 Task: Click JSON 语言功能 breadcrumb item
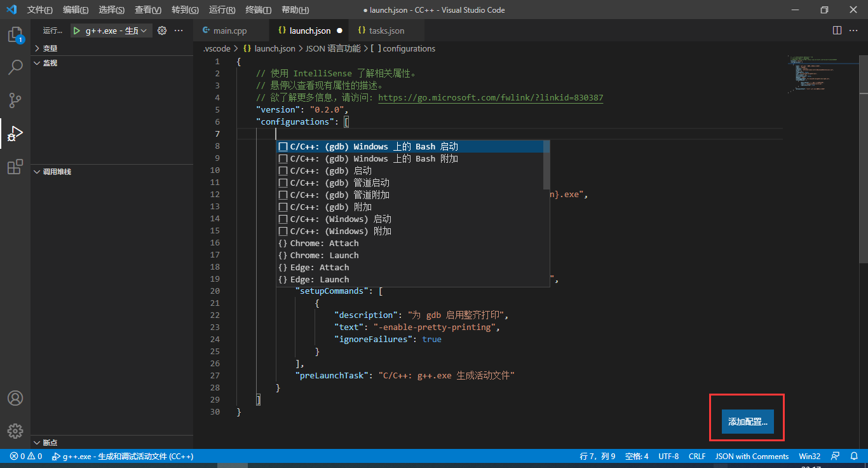tap(333, 48)
